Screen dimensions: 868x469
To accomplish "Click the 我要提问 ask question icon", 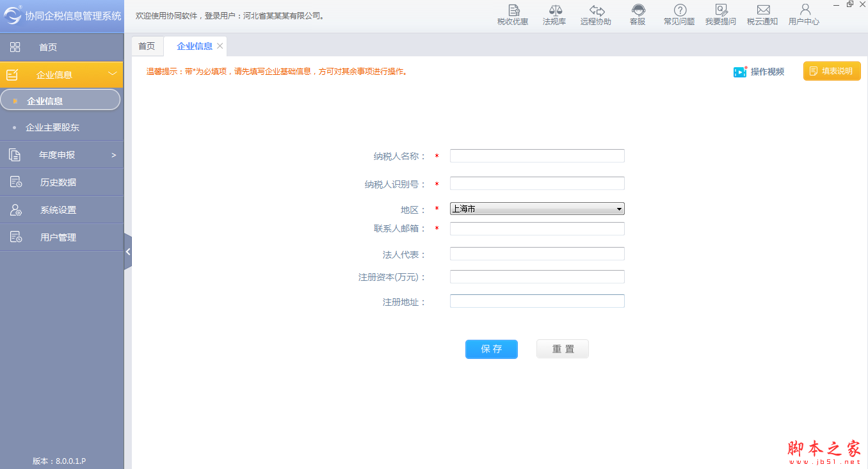I will 721,15.
